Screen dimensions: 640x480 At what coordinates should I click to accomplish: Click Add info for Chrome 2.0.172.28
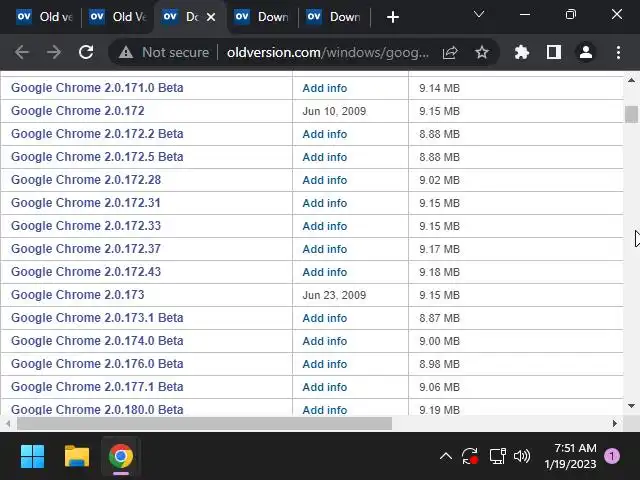(324, 180)
